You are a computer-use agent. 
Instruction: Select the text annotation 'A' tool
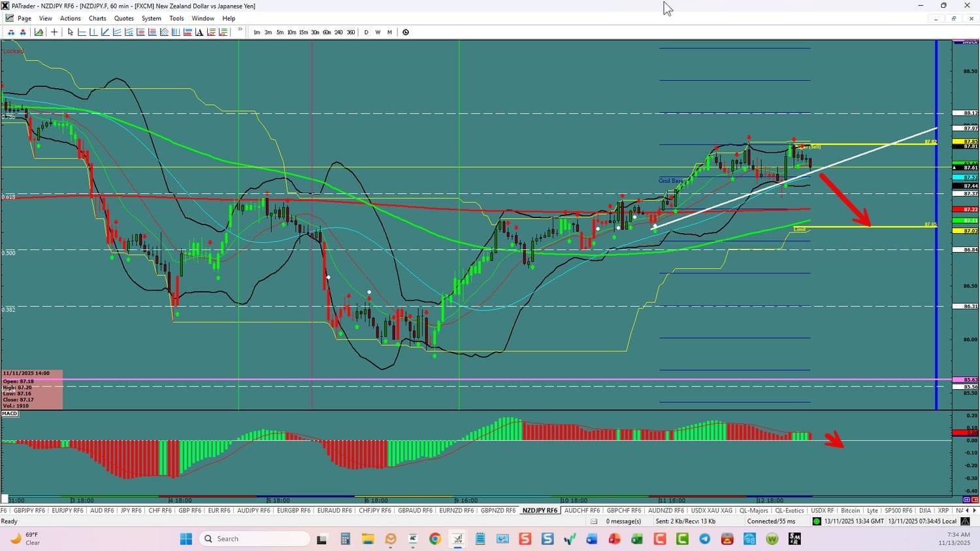[199, 32]
